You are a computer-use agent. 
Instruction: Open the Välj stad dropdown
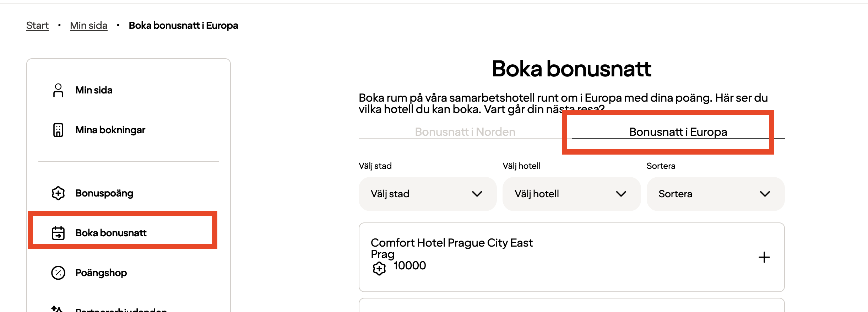coord(428,194)
